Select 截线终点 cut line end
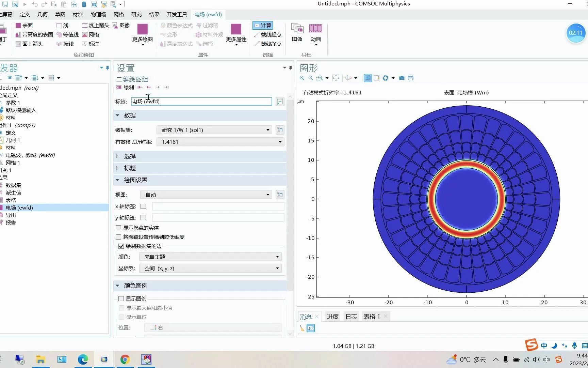 click(268, 44)
